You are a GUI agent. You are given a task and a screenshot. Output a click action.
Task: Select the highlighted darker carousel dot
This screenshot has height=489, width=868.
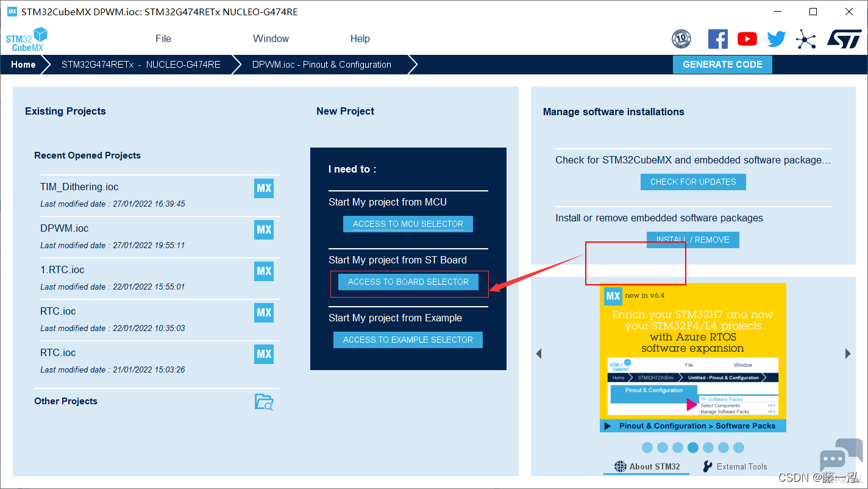tap(693, 448)
